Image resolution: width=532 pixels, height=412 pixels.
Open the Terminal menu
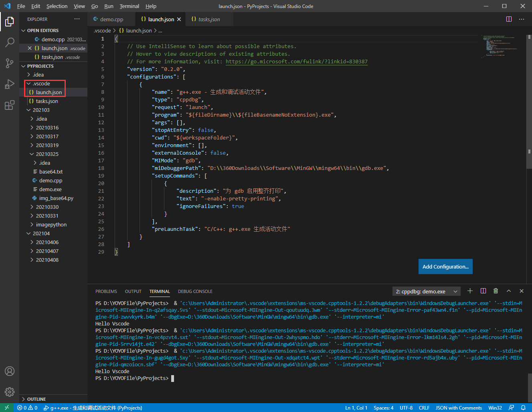pyautogui.click(x=129, y=6)
